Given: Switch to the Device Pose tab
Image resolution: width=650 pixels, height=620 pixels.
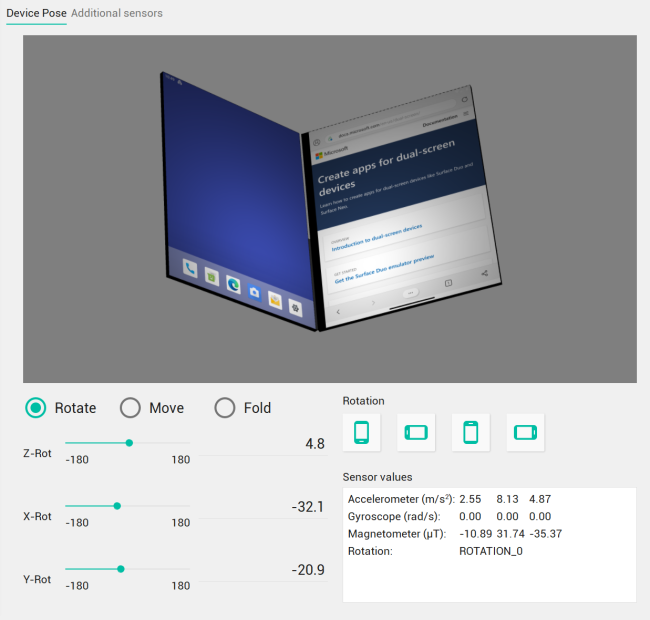Looking at the screenshot, I should 36,13.
